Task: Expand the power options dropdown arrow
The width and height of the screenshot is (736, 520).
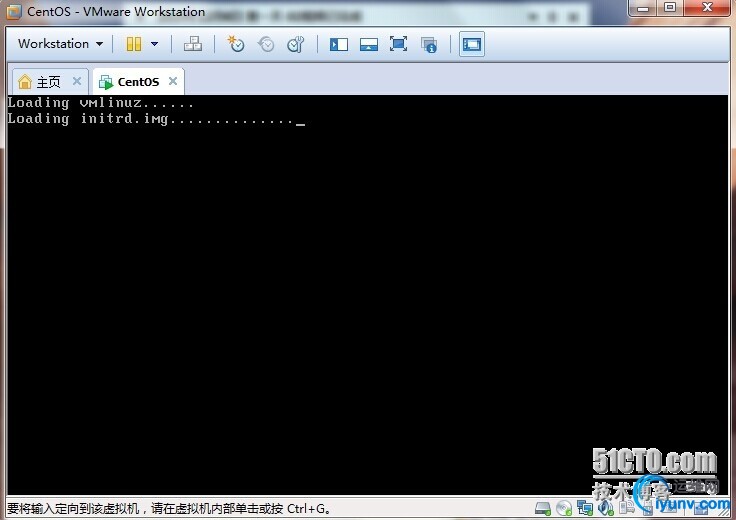Action: click(154, 44)
